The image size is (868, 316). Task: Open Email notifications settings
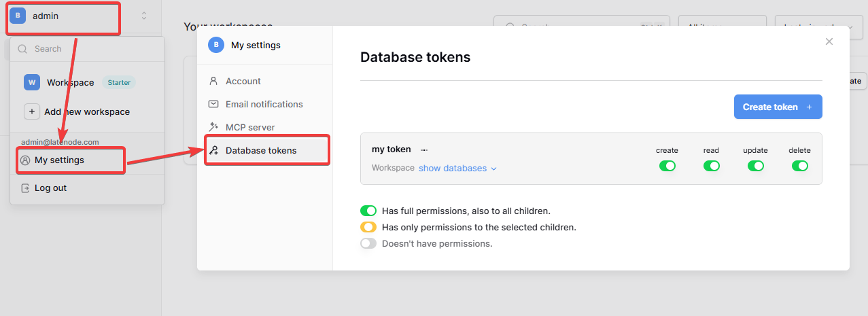(265, 104)
